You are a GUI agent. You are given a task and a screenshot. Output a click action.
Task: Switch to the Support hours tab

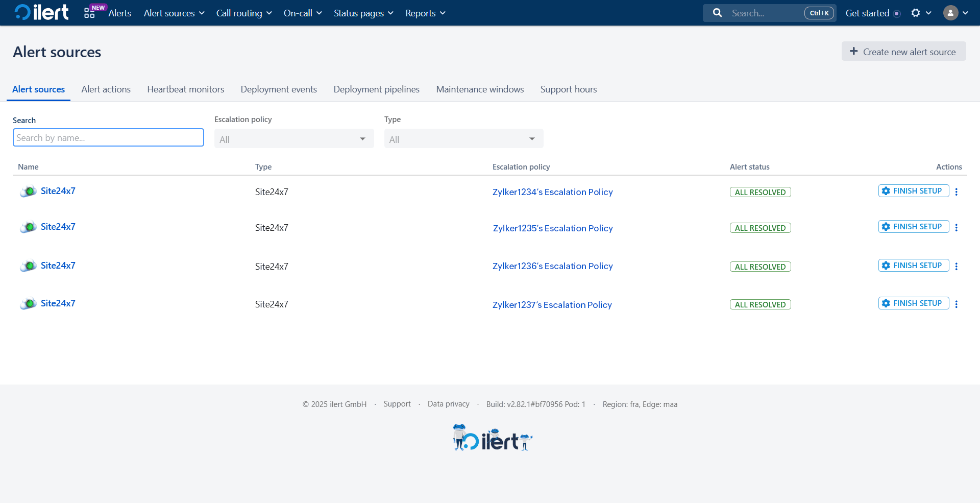tap(569, 89)
